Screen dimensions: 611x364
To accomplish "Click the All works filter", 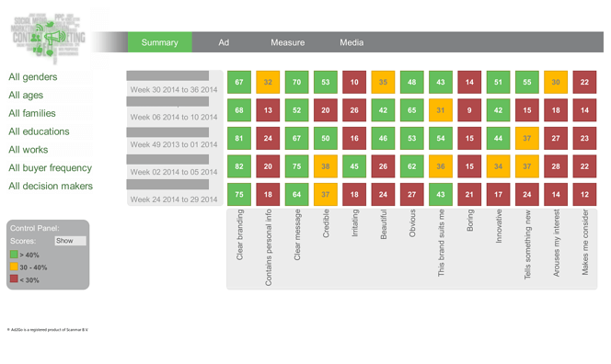I will [28, 150].
